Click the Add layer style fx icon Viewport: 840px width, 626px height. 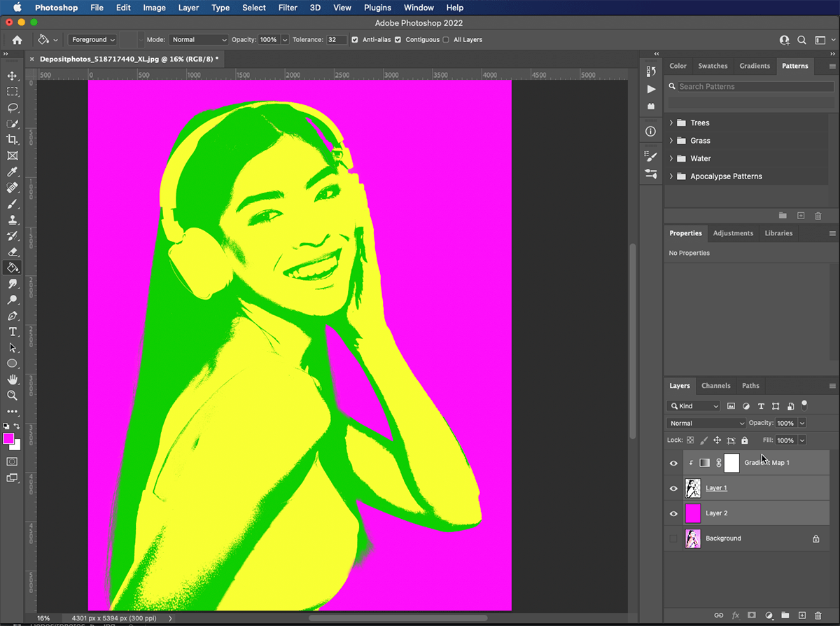[x=735, y=615]
